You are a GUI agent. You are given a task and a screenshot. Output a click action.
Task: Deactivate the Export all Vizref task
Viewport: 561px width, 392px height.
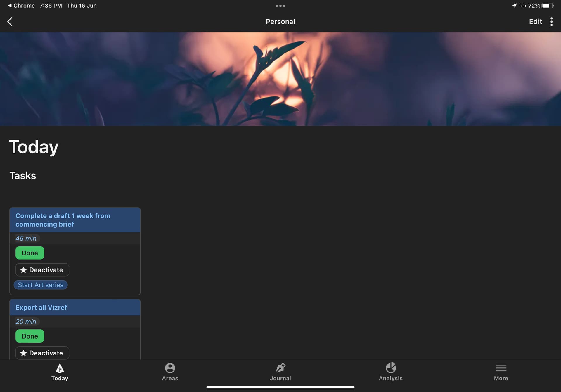tap(42, 353)
